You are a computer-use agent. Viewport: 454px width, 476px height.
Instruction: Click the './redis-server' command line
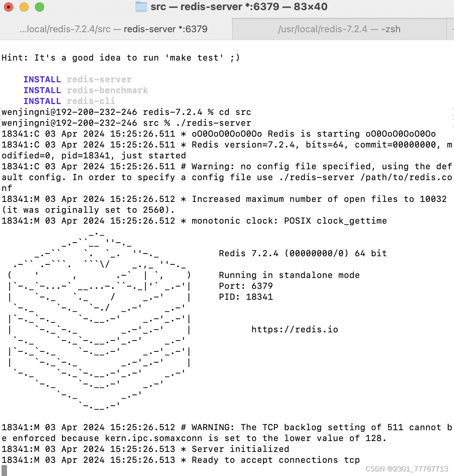[126, 123]
